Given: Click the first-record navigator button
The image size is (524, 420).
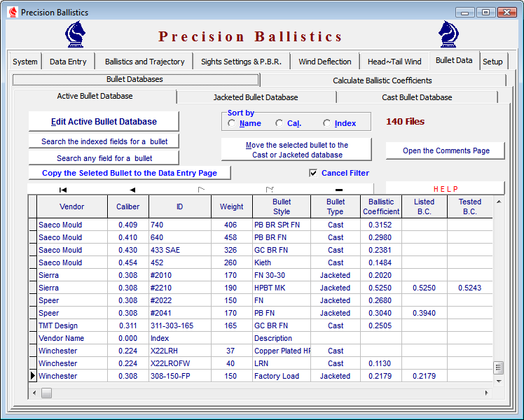Looking at the screenshot, I should point(63,189).
